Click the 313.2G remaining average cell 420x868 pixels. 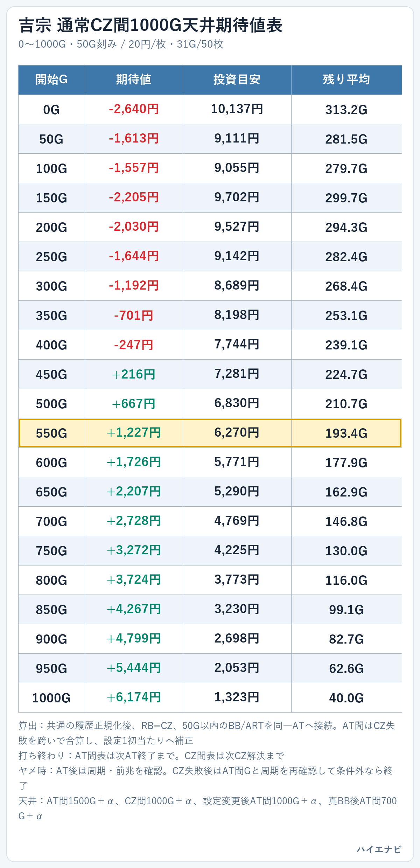[346, 110]
